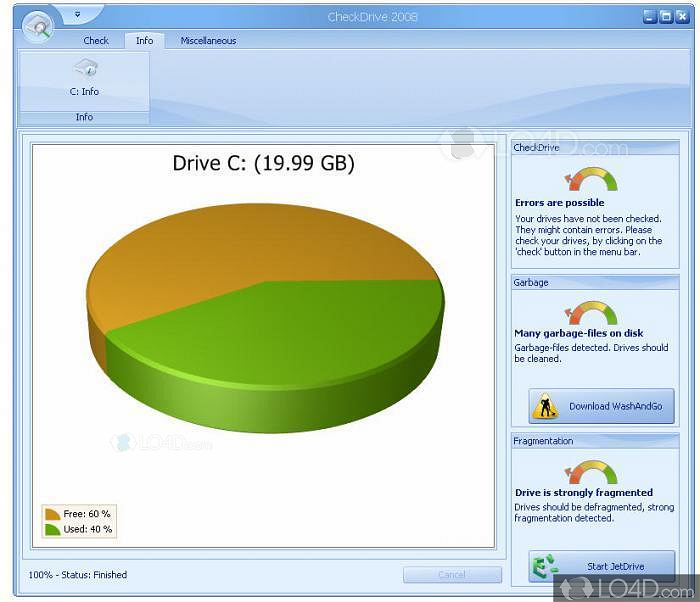The width and height of the screenshot is (700, 602).
Task: Click the green Used legend swatch
Action: (52, 529)
